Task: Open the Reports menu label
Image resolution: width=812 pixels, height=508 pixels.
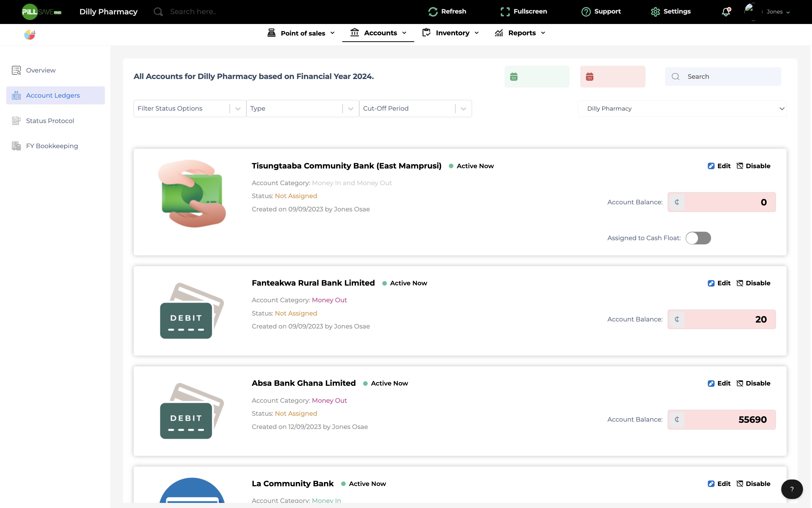Action: coord(522,33)
